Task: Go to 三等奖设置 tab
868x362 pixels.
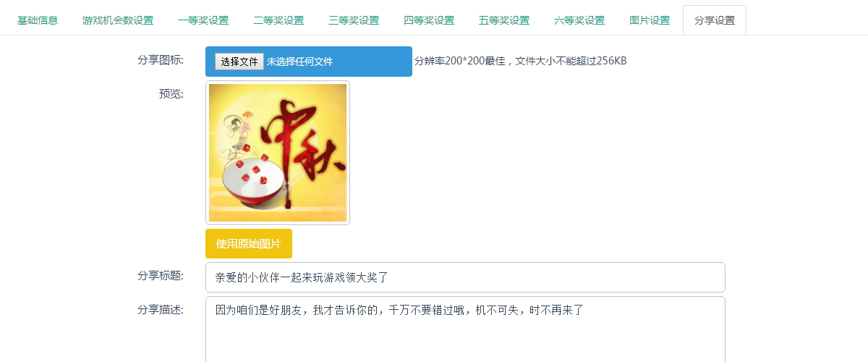Action: 354,20
